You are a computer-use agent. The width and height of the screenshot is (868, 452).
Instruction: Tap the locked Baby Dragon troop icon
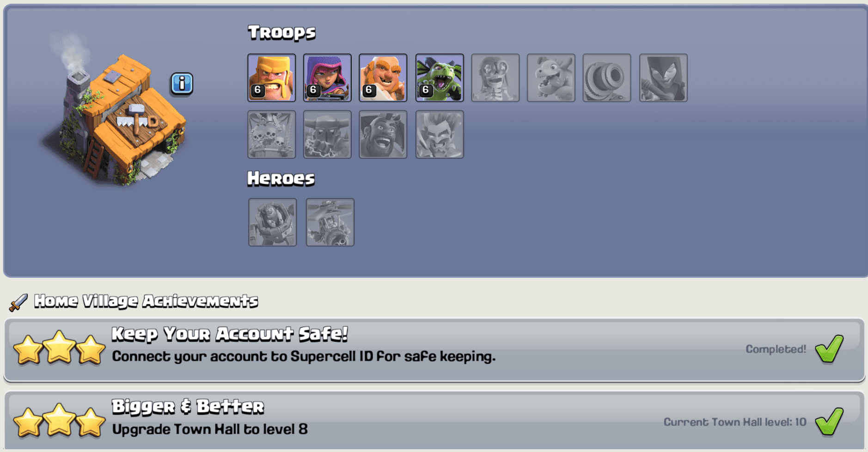pyautogui.click(x=551, y=78)
